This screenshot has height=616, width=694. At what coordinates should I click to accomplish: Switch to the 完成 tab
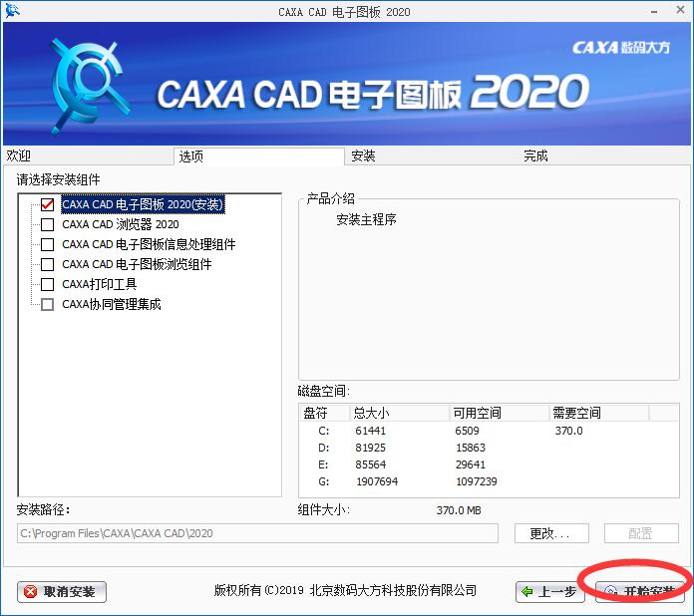coord(603,155)
